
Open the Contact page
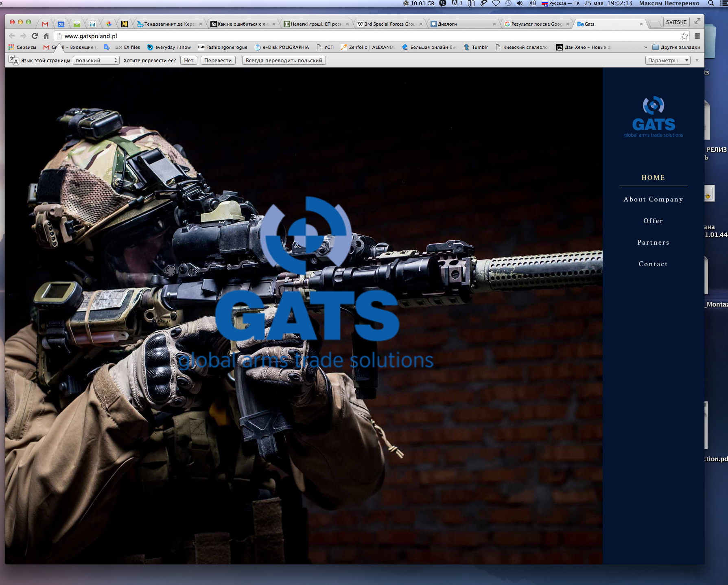[653, 264]
